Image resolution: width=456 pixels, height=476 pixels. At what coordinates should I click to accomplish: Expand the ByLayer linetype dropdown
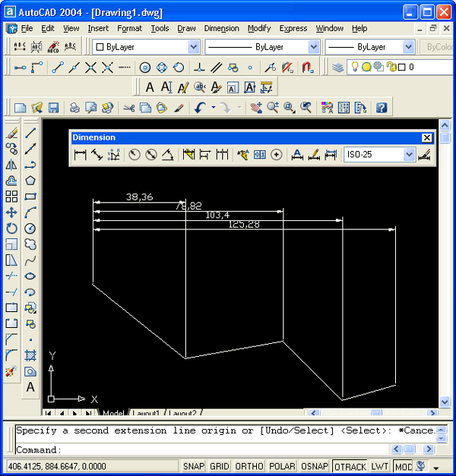click(314, 47)
